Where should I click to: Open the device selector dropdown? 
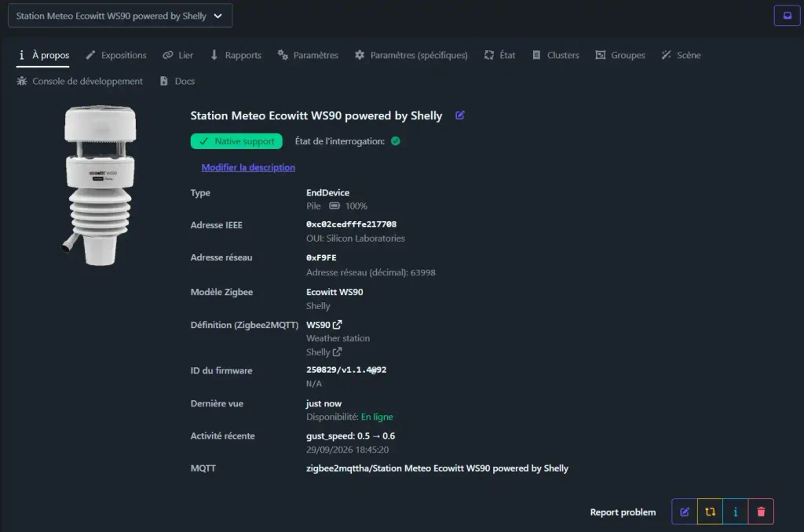pyautogui.click(x=120, y=16)
